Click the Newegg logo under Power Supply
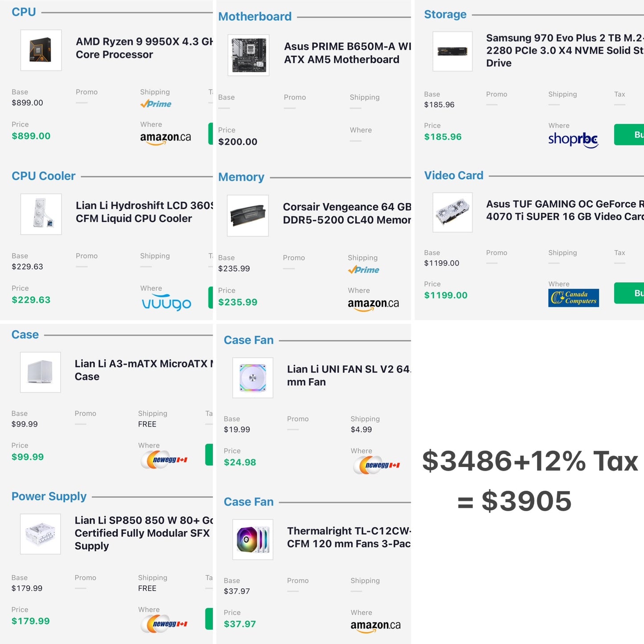 pos(164,624)
